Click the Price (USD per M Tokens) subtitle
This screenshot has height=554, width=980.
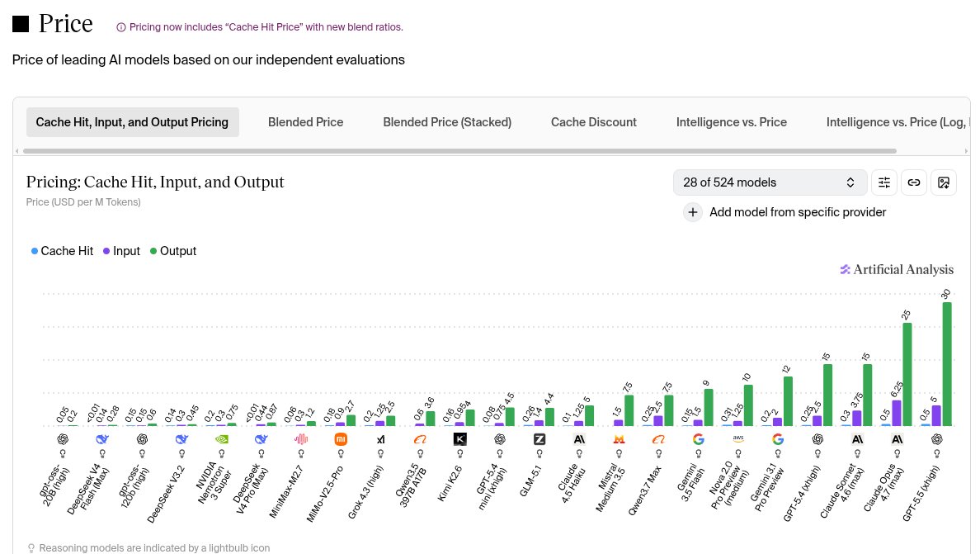pos(83,202)
